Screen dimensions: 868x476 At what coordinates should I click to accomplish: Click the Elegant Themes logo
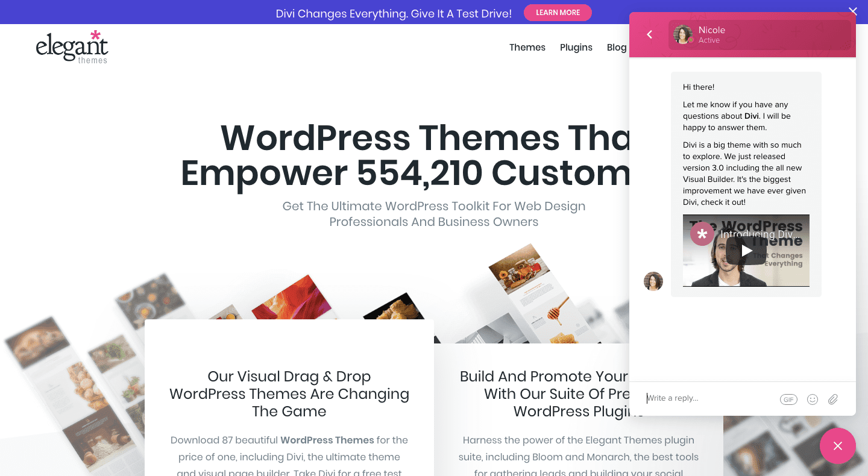(72, 47)
